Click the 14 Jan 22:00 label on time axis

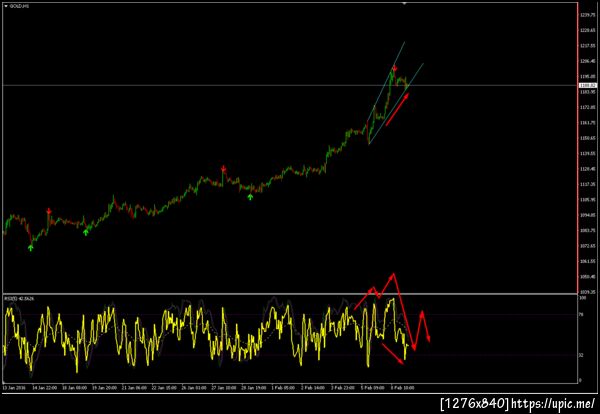point(45,388)
